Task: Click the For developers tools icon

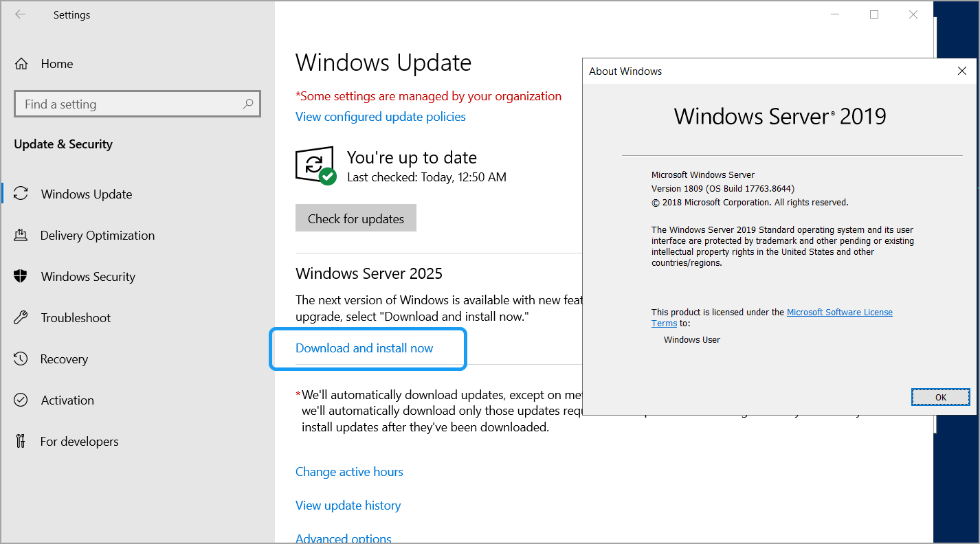Action: [x=21, y=441]
